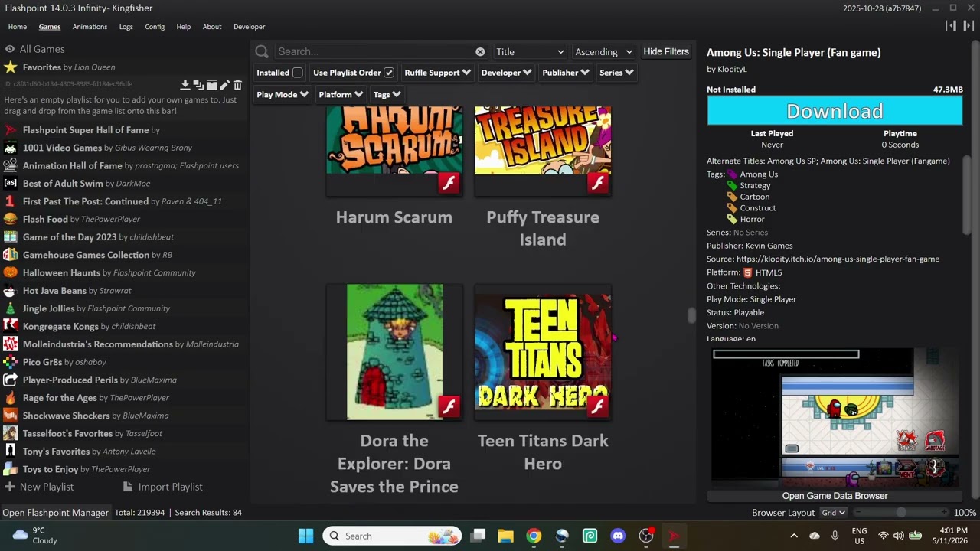This screenshot has width=980, height=551.
Task: Clear the search field with the X icon
Action: pyautogui.click(x=480, y=52)
